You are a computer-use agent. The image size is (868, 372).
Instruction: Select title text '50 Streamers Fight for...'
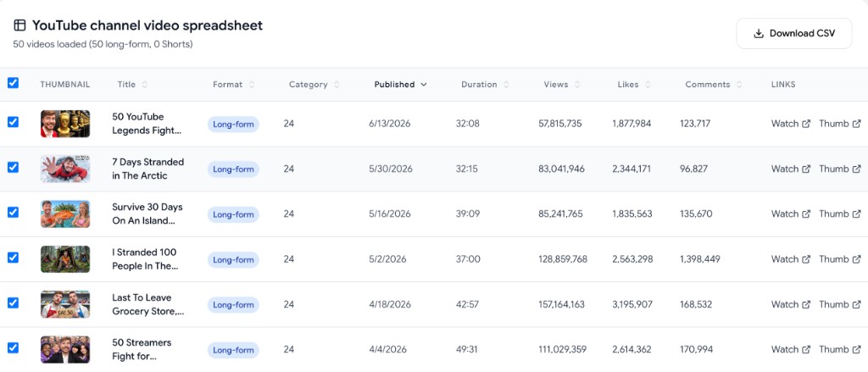(142, 349)
